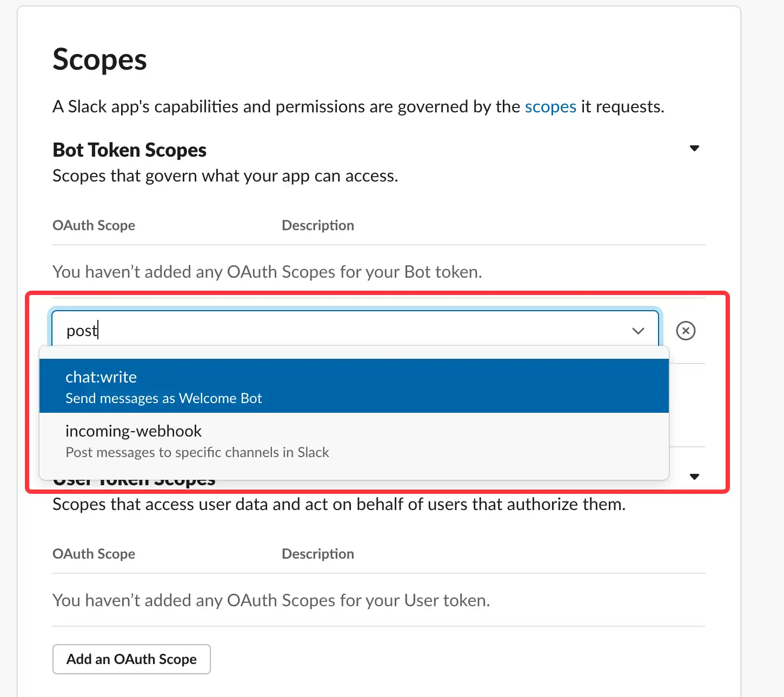The height and width of the screenshot is (697, 784).
Task: Click the Add an OAuth Scope button
Action: [131, 659]
